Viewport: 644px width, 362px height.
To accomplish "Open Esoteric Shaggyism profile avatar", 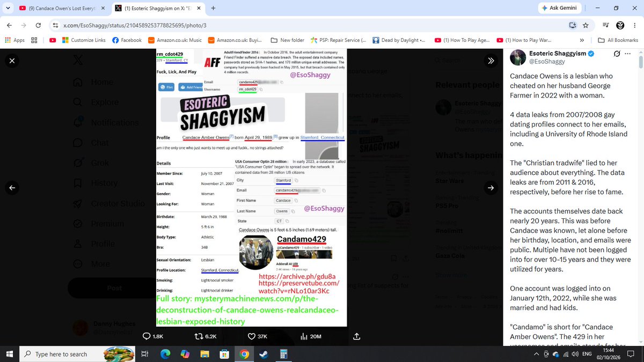I will [x=518, y=57].
